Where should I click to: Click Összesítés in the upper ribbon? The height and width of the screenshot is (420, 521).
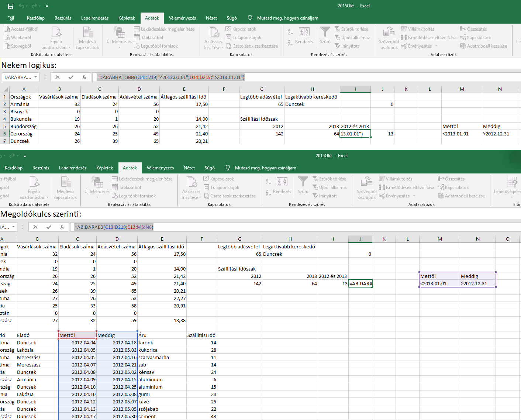pyautogui.click(x=473, y=29)
